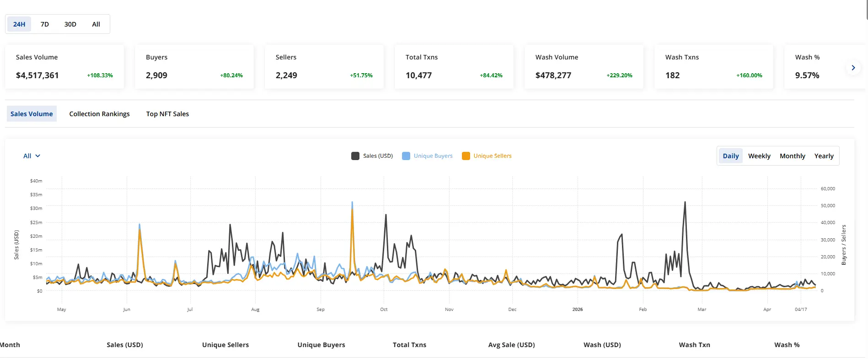Select the Weekly chart interval
Viewport: 868px width, 359px height.
tap(759, 156)
